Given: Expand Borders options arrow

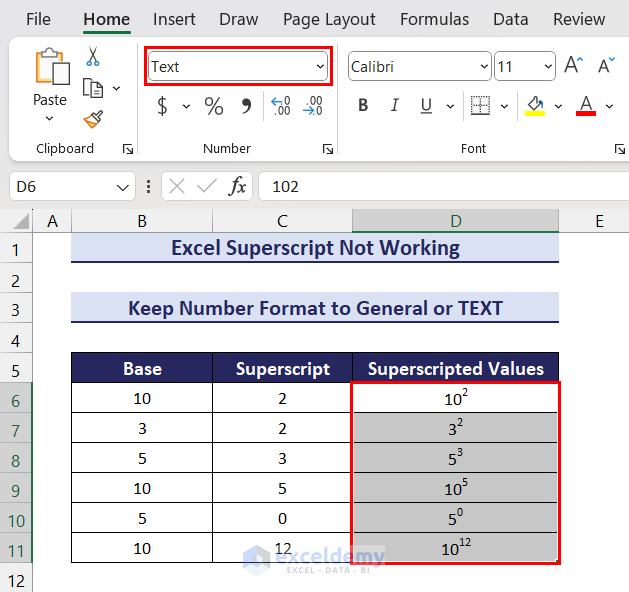Looking at the screenshot, I should 504,107.
